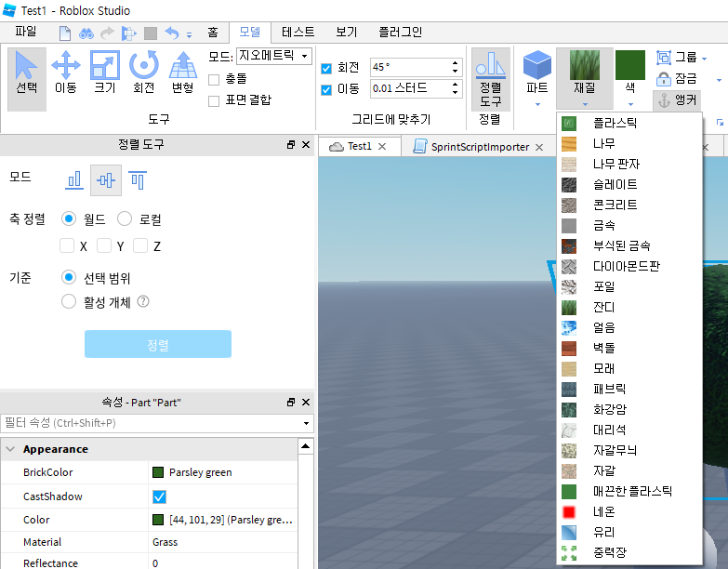Viewport: 728px width, 569px height.
Task: Click the 색 green color swatch
Action: pos(630,65)
